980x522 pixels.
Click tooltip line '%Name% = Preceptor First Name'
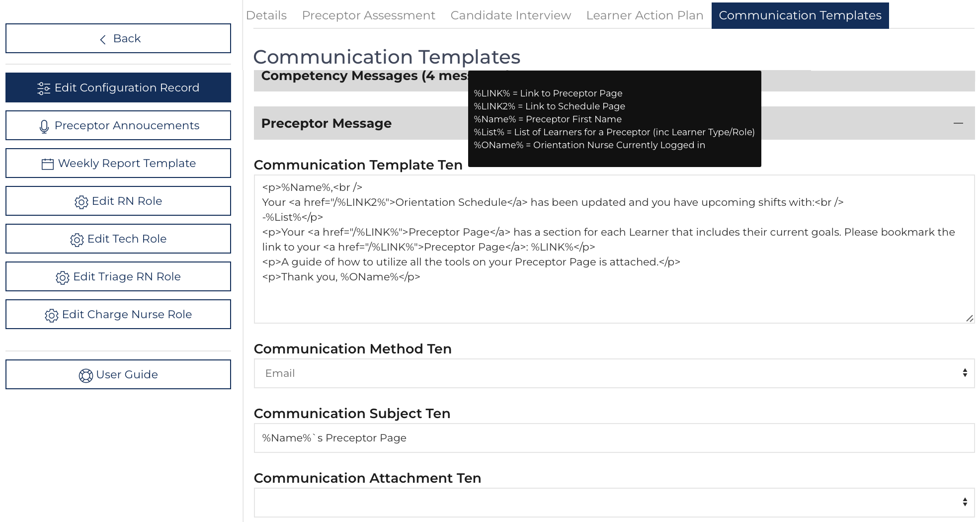(x=548, y=119)
